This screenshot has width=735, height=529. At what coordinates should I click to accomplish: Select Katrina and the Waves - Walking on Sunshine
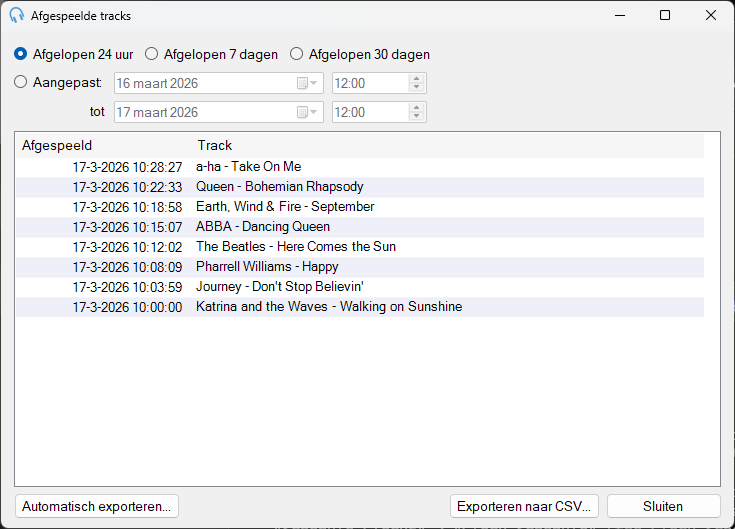pos(360,307)
